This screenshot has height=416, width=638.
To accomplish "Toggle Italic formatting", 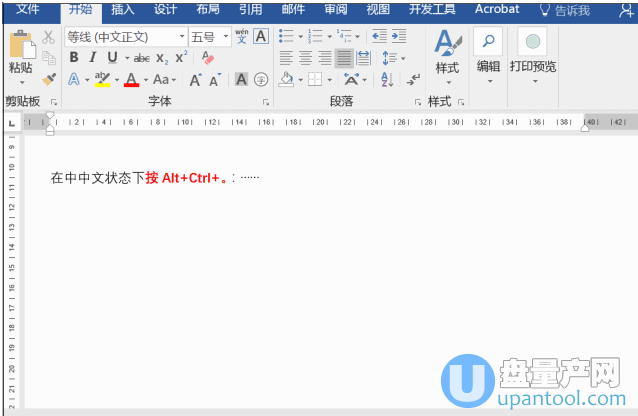I will pyautogui.click(x=93, y=58).
